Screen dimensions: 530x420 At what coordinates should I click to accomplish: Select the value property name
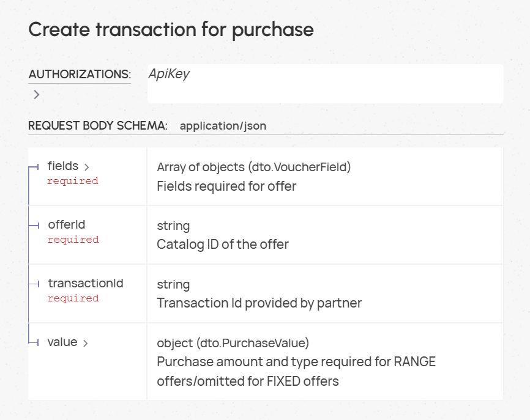[62, 342]
